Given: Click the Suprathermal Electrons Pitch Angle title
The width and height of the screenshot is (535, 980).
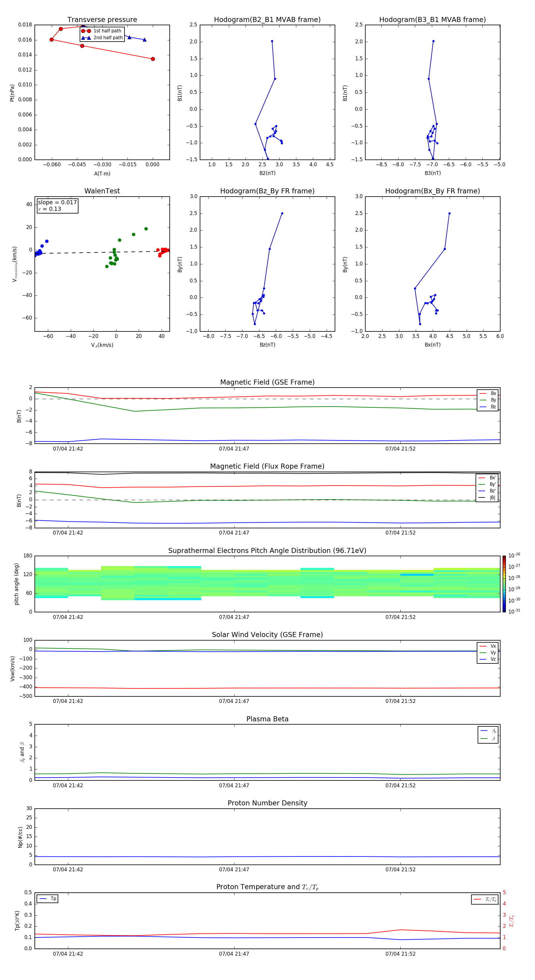Looking at the screenshot, I should [x=267, y=551].
